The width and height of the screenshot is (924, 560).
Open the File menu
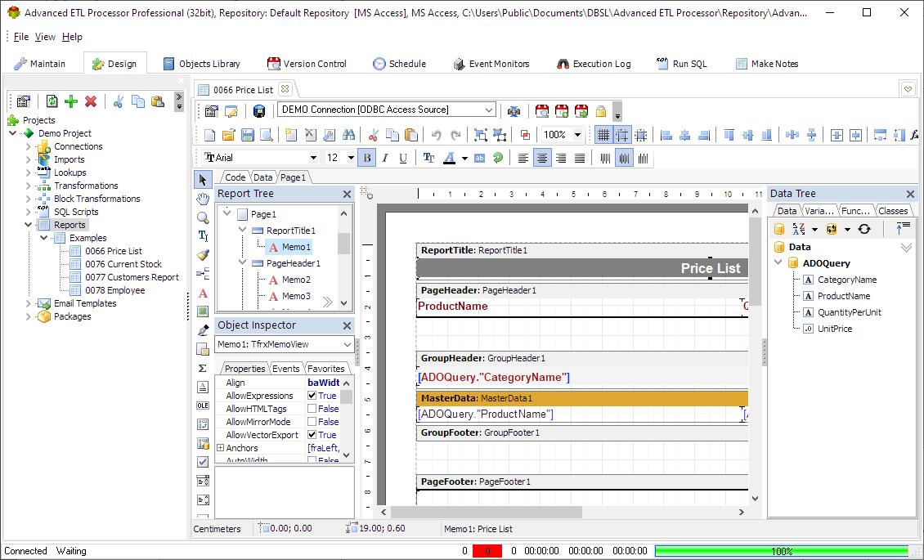click(21, 37)
